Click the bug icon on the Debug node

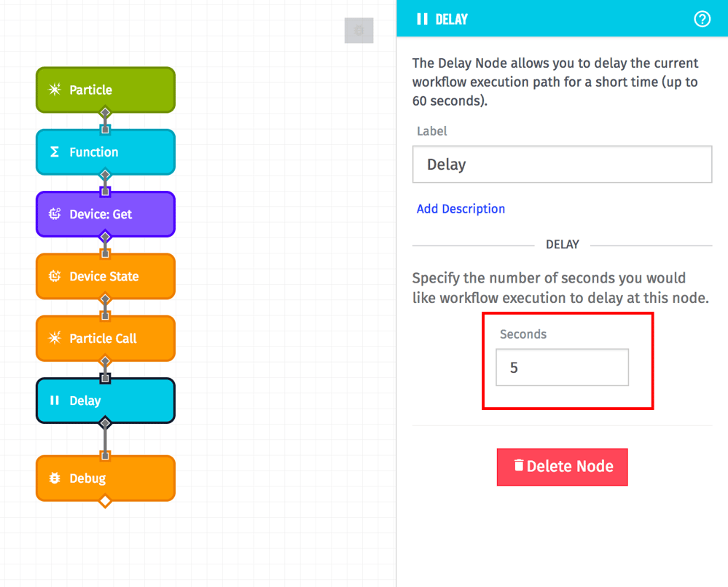[x=54, y=478]
